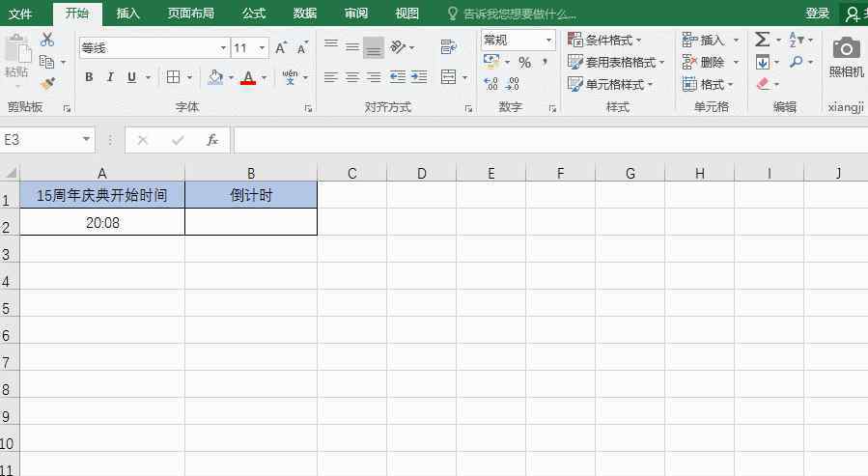Screen dimensions: 868x476
Task: Click AutoSum sigma icon
Action: [762, 40]
